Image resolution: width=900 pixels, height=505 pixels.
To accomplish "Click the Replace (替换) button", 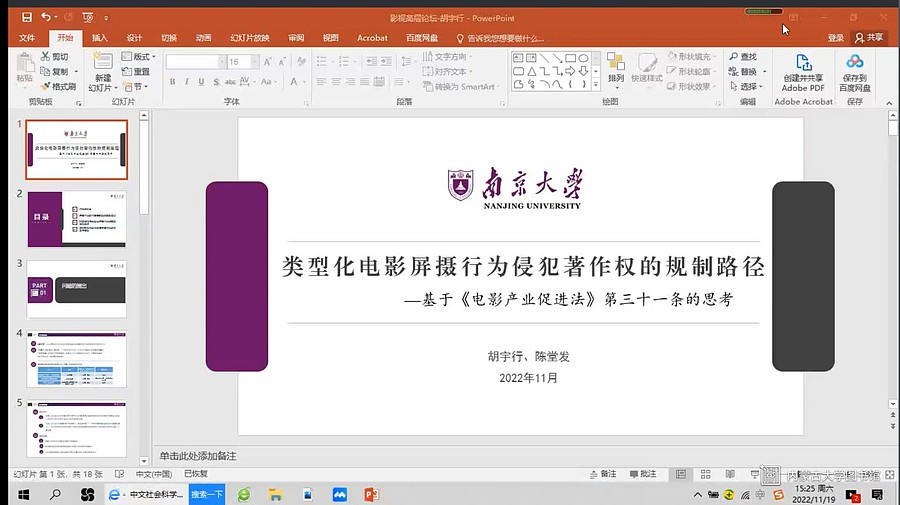I will (743, 71).
